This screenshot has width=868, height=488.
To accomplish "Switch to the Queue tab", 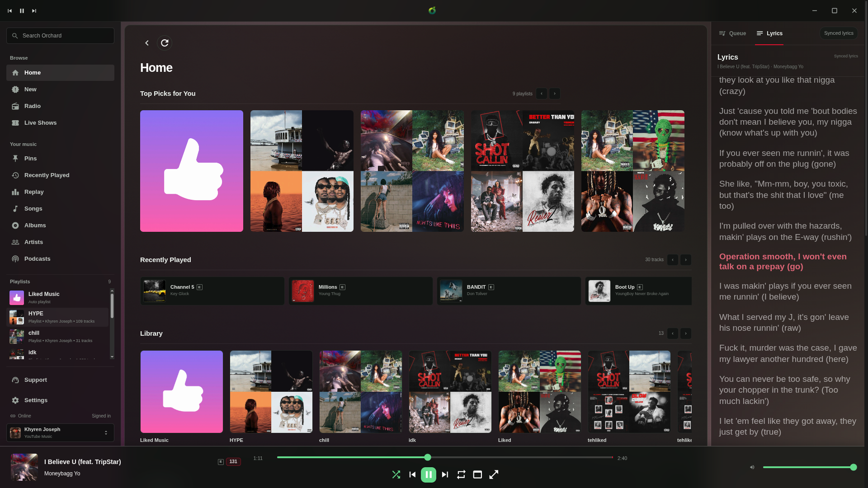I will tap(732, 33).
